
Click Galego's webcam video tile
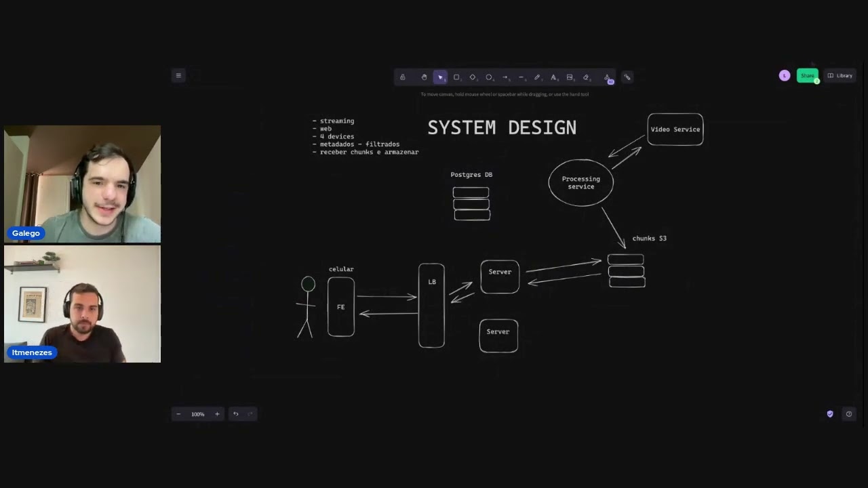click(x=82, y=184)
